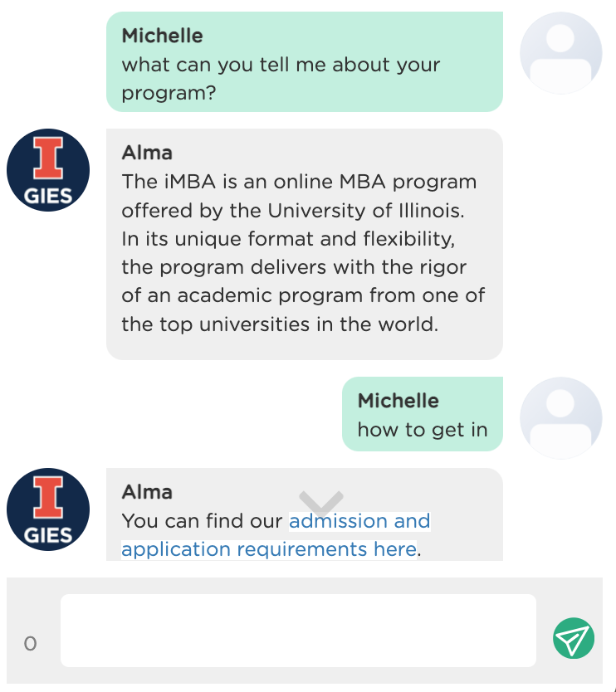This screenshot has width=616, height=692.
Task: Click the character counter showing 0
Action: click(30, 644)
